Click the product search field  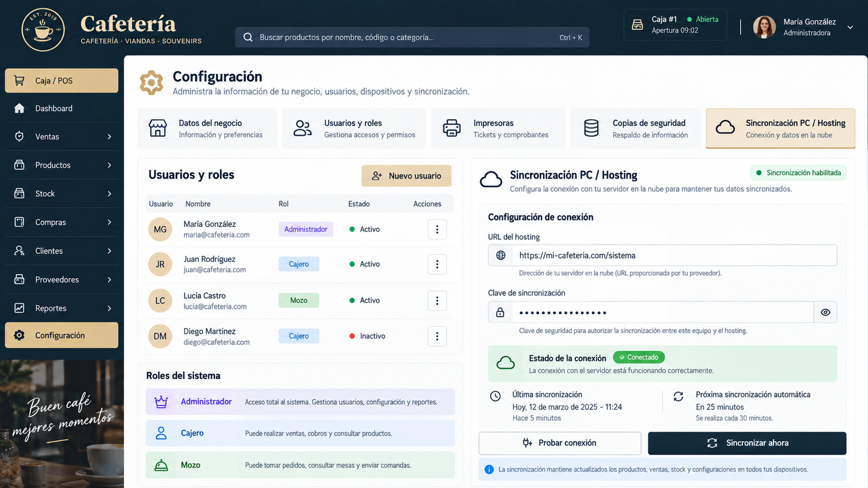tap(412, 37)
